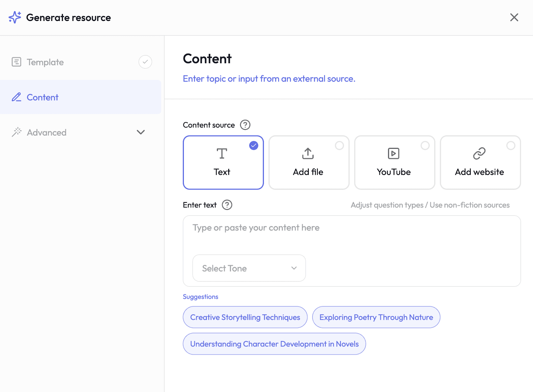Pick Understanding Character Development in Novels suggestion
Image resolution: width=533 pixels, height=392 pixels.
coord(274,344)
